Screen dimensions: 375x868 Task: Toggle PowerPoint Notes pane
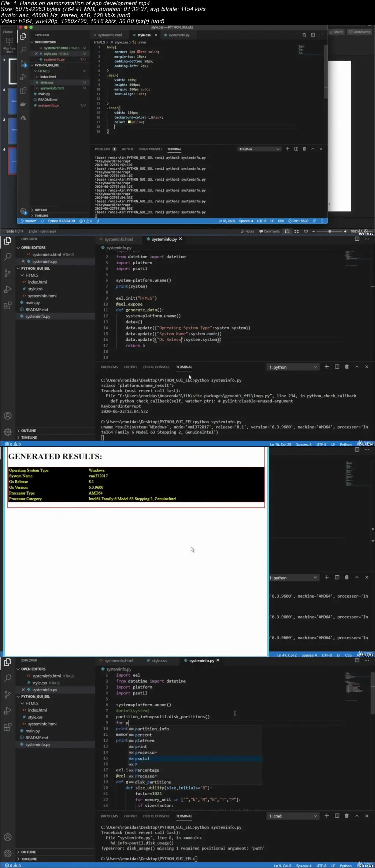point(248,231)
